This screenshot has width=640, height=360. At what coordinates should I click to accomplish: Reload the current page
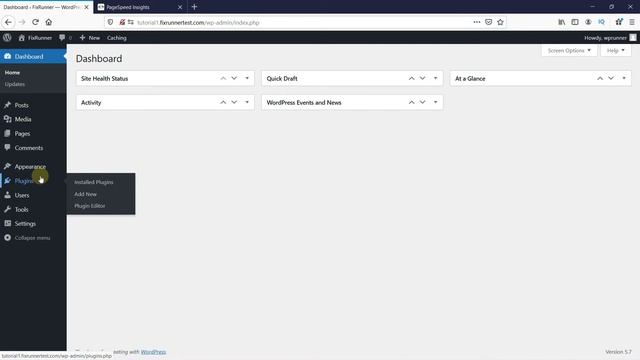pyautogui.click(x=36, y=22)
